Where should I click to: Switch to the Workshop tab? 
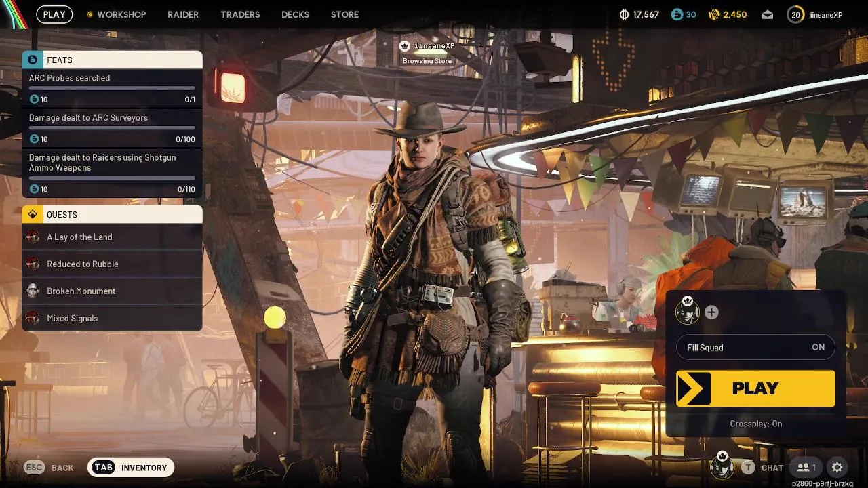coord(121,14)
